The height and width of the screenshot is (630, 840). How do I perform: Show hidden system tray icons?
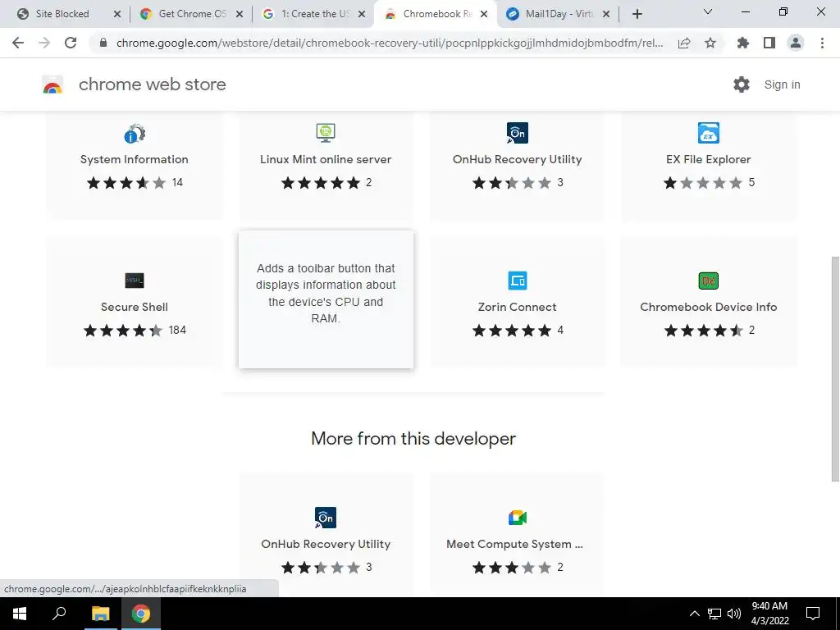pos(694,614)
